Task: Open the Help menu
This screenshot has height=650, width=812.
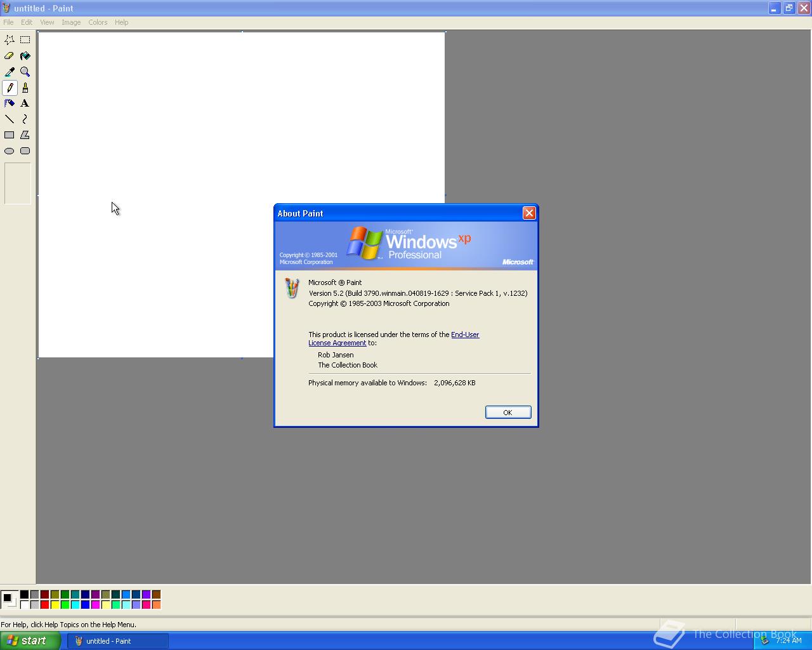Action: [x=121, y=22]
